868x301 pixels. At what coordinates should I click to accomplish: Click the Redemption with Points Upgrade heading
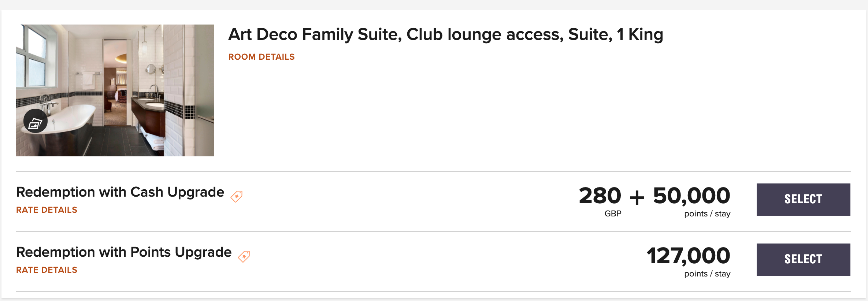(x=124, y=252)
